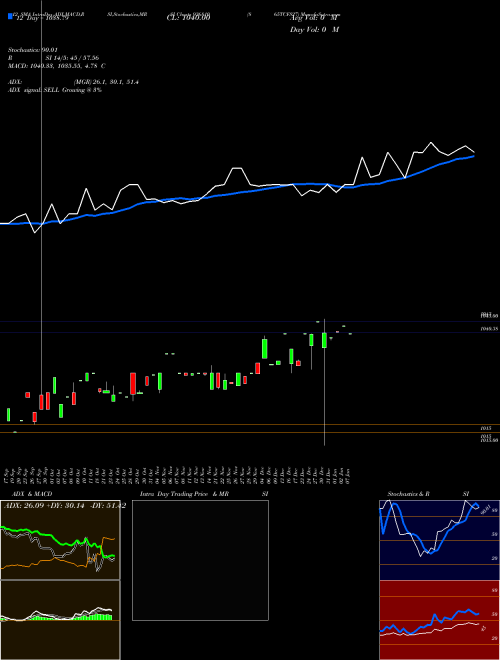
Task: Click the Intra Day Trading Price & MRSI title
Action: [204, 494]
